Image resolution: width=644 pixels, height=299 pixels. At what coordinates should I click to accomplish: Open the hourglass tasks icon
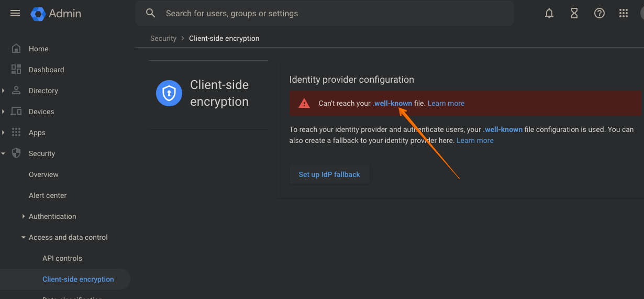pos(574,14)
